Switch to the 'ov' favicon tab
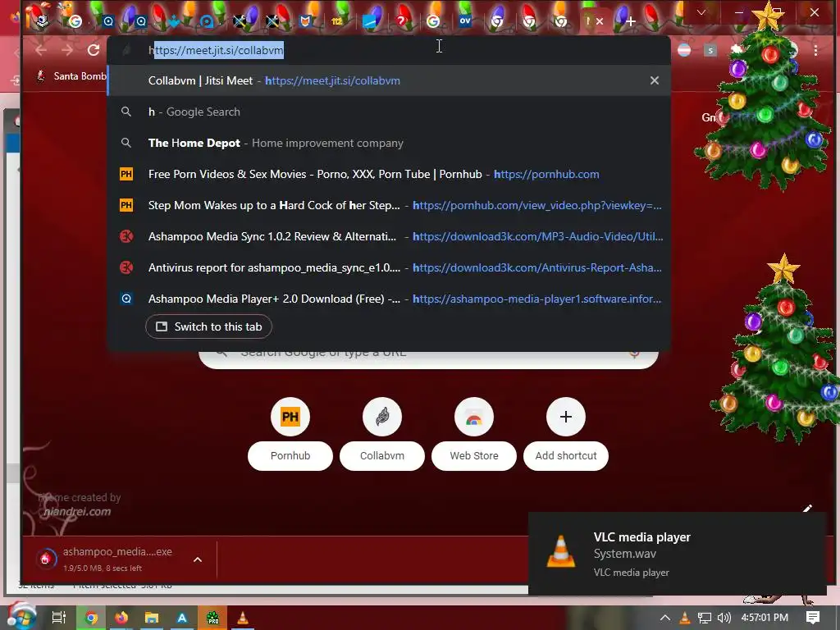840x630 pixels. click(x=465, y=21)
